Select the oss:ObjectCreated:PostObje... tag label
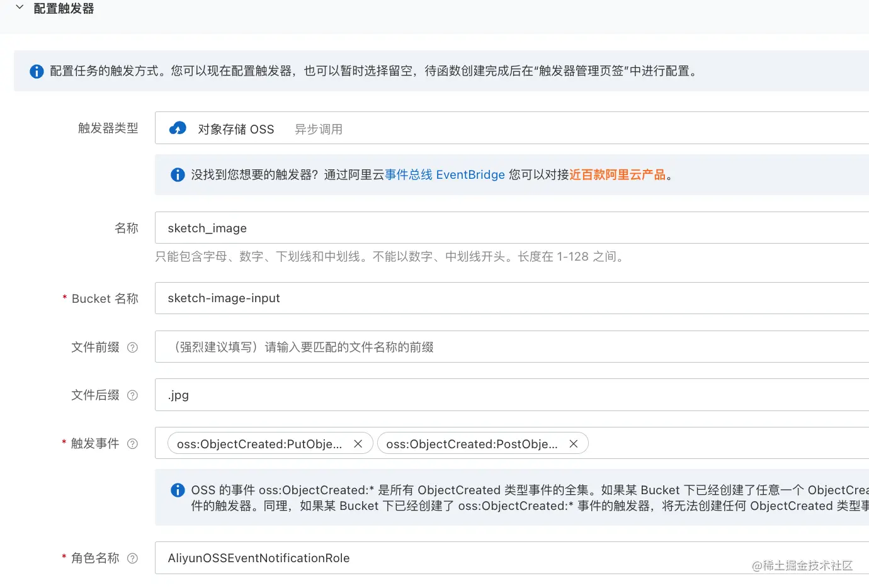 coord(472,444)
